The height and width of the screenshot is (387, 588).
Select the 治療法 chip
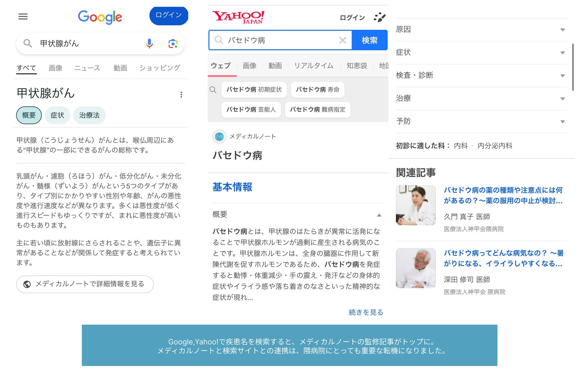[x=89, y=115]
